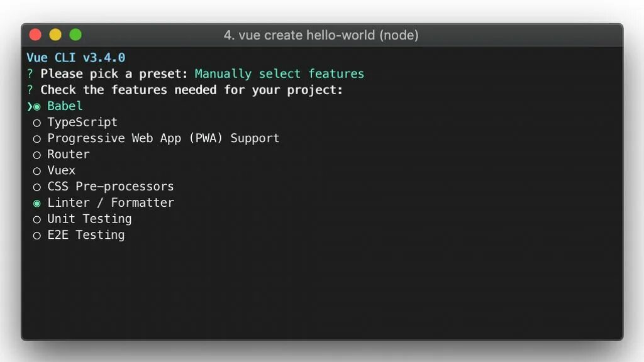Screen dimensions: 644x362
Task: Enable the Router option circle
Action: click(x=37, y=155)
